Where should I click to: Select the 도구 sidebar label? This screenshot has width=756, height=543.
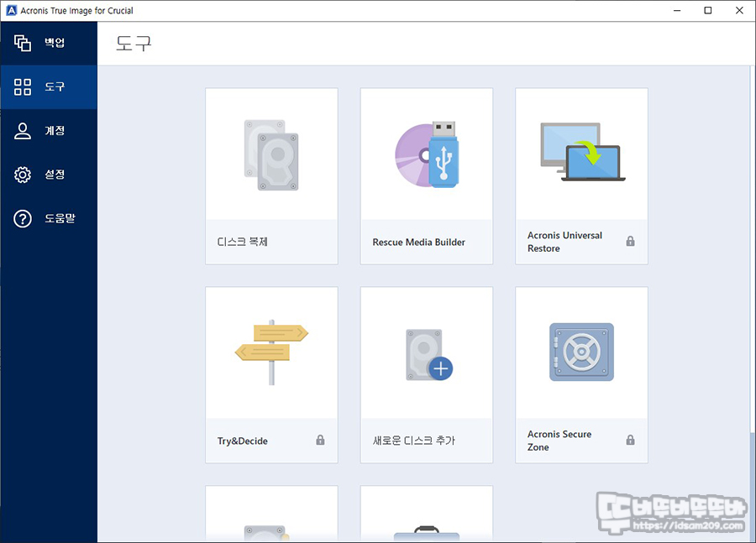55,87
